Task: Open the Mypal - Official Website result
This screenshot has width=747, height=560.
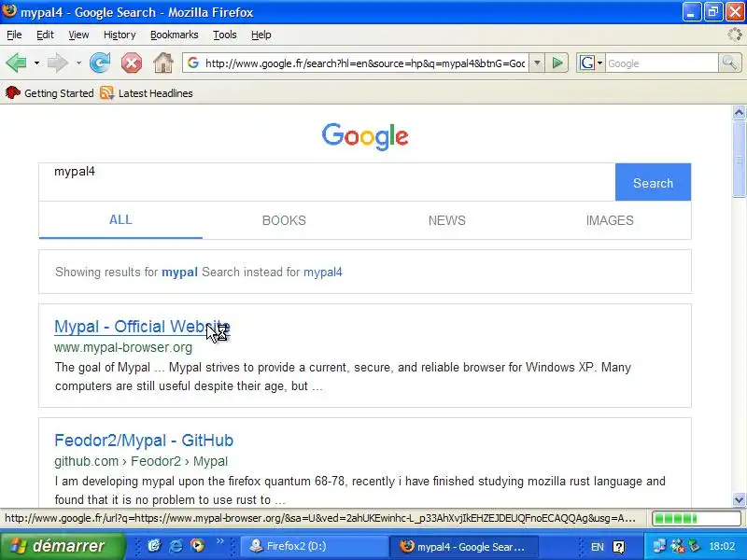Action: [142, 327]
